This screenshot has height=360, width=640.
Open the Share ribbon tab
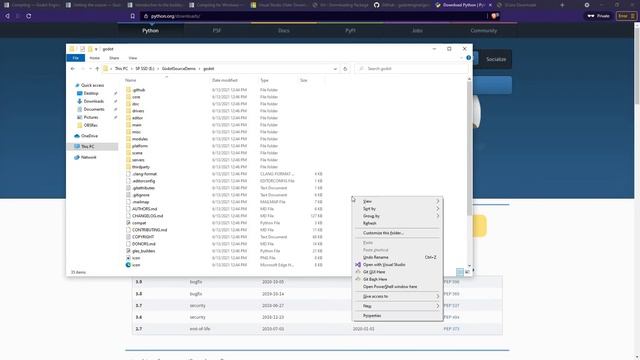tap(114, 58)
